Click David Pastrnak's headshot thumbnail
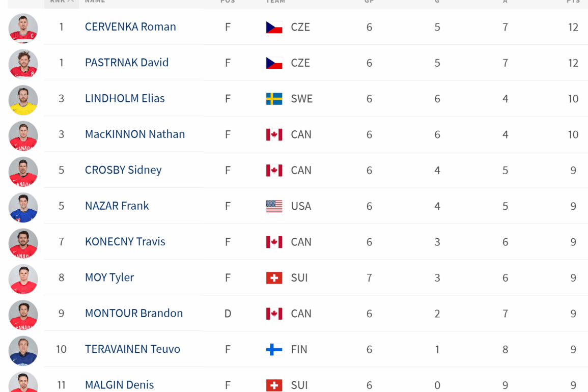This screenshot has height=392, width=588. coord(23,64)
